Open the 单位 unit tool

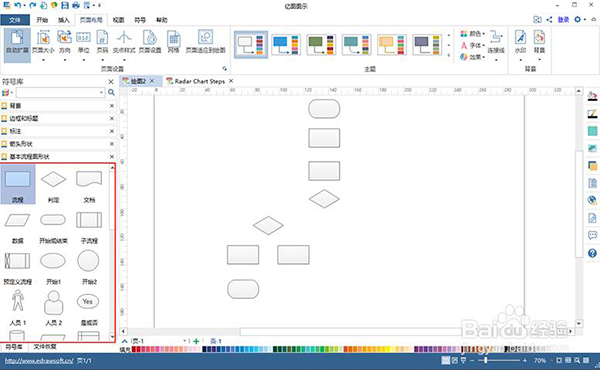[x=83, y=45]
